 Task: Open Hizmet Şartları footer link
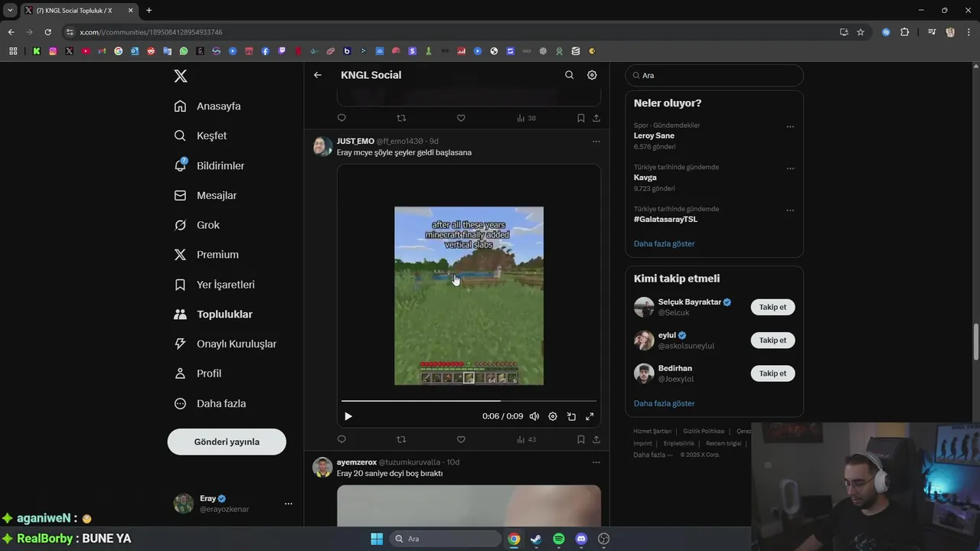652,431
